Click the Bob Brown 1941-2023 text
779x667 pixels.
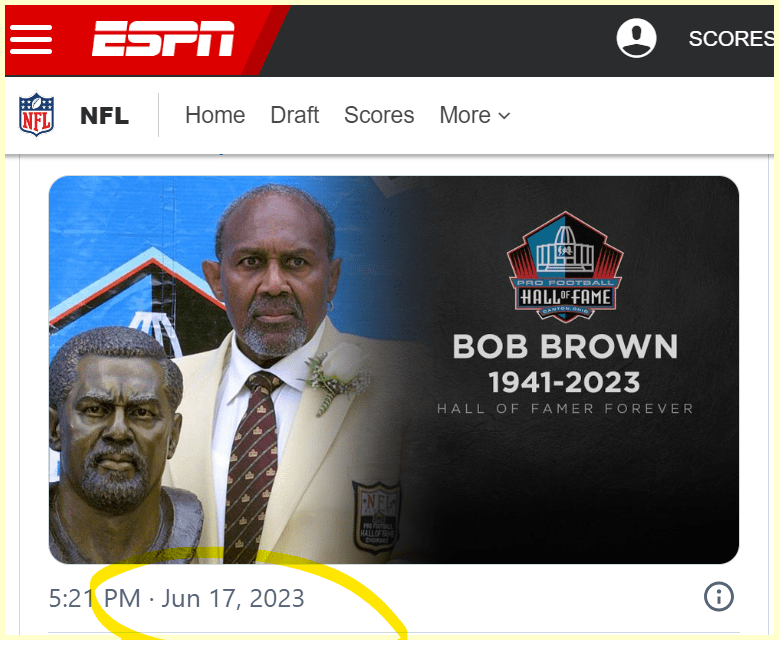coord(565,364)
